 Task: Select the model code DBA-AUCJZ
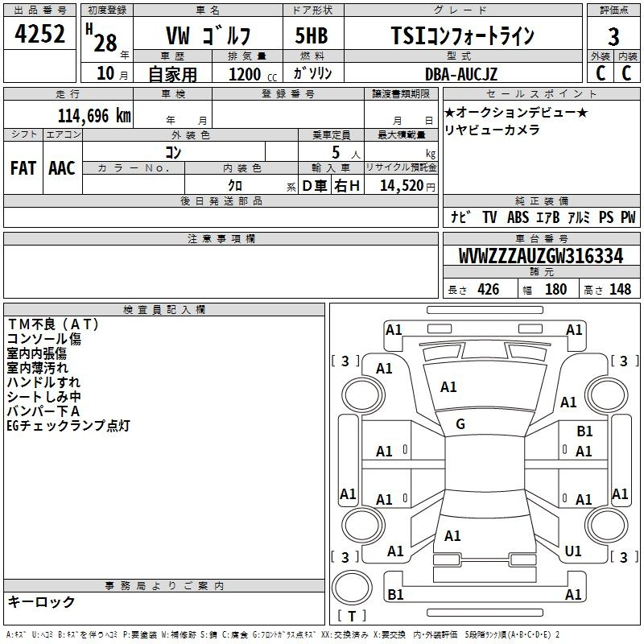461,74
